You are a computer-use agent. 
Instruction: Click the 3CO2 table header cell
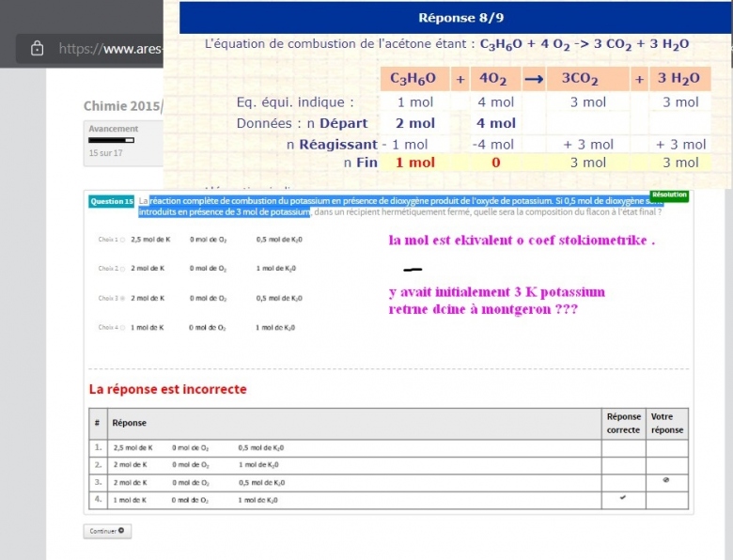[x=587, y=79]
